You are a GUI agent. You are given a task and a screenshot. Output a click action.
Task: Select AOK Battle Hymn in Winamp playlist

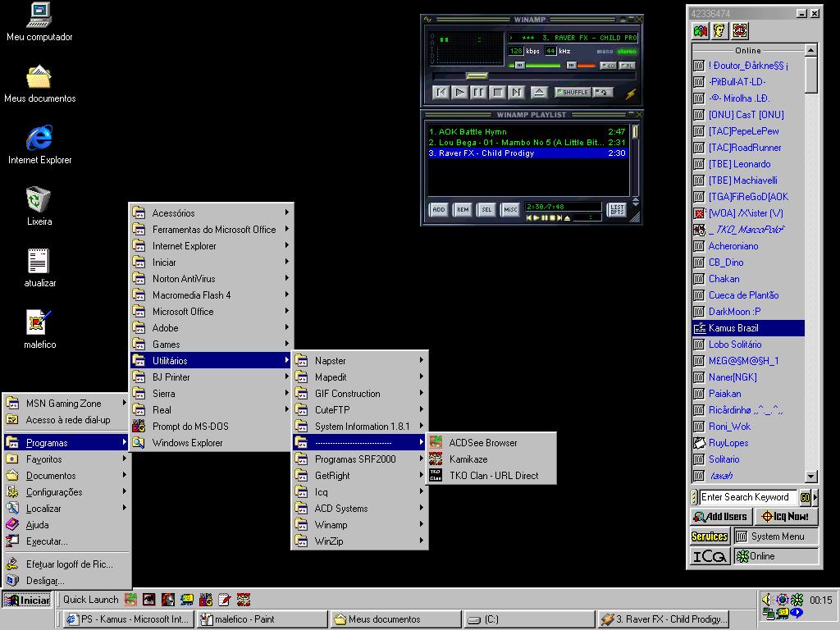[x=527, y=132]
